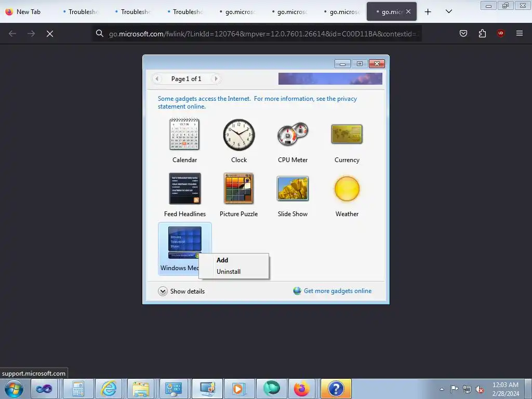
Task: Open the green sphere taskbar app
Action: pyautogui.click(x=271, y=389)
